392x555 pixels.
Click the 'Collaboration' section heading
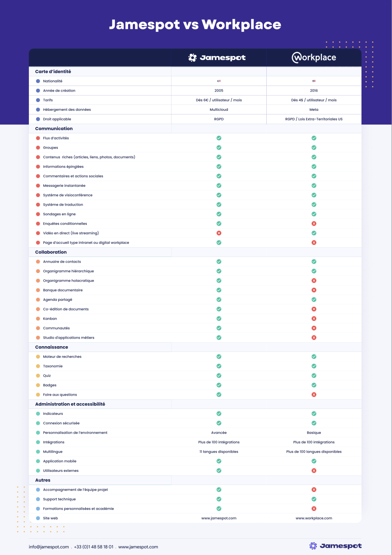pos(51,252)
